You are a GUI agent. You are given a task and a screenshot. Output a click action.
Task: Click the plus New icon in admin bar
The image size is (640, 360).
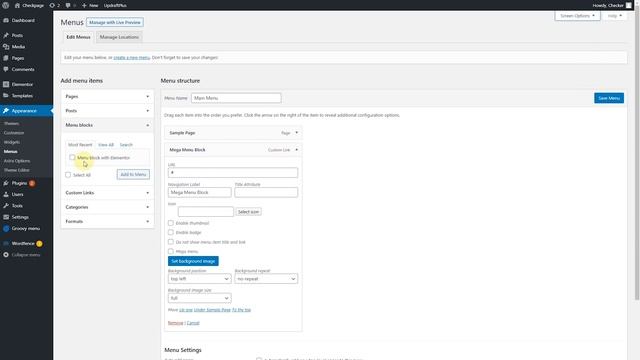coord(84,5)
